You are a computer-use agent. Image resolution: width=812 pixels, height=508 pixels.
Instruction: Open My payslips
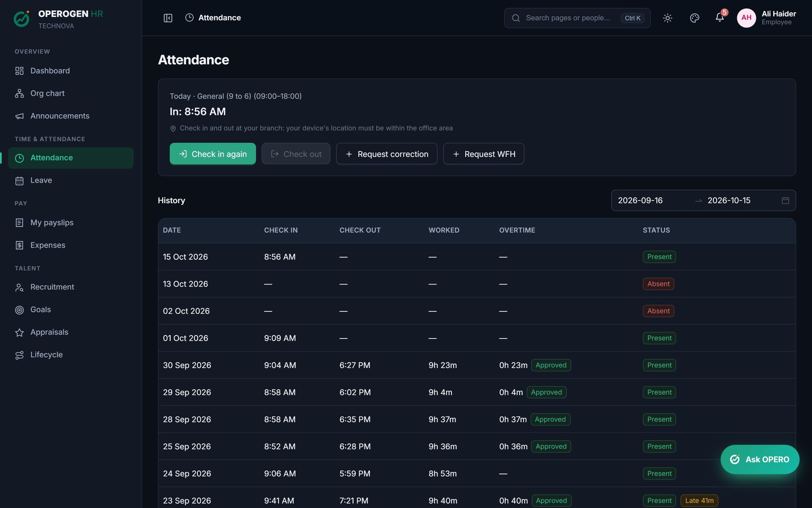(x=71, y=223)
